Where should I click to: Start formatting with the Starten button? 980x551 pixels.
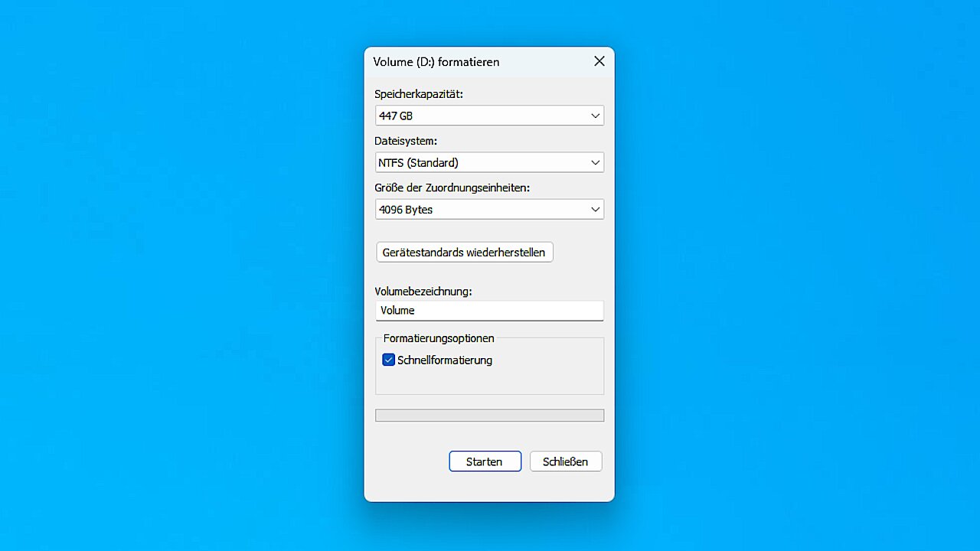pos(485,461)
